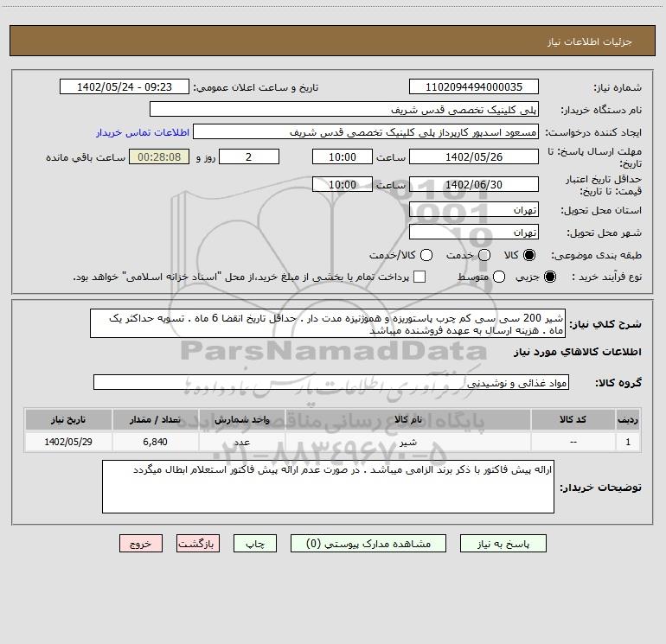Click the price validity date 1402/06/30
Screen dimensions: 666x644
[474, 184]
